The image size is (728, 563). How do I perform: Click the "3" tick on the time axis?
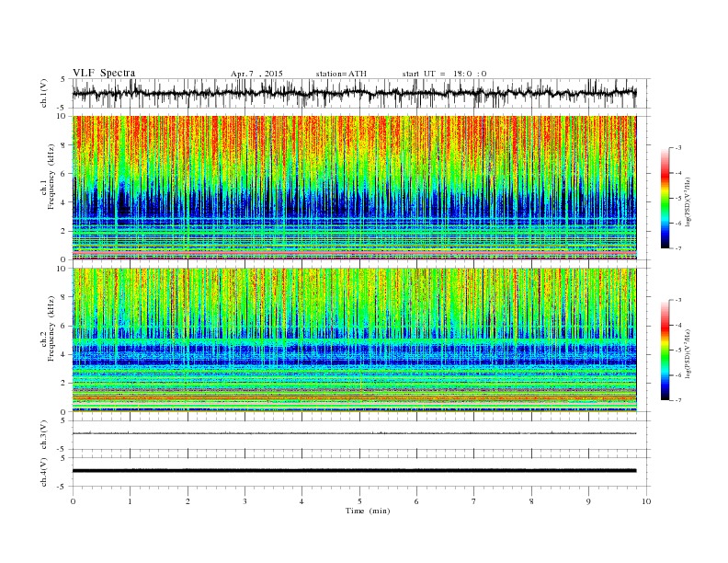tap(245, 501)
